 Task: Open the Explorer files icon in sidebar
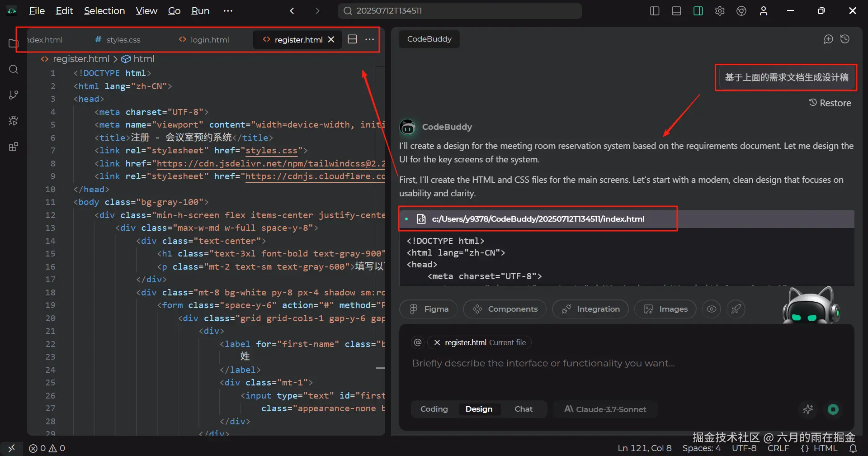point(14,43)
